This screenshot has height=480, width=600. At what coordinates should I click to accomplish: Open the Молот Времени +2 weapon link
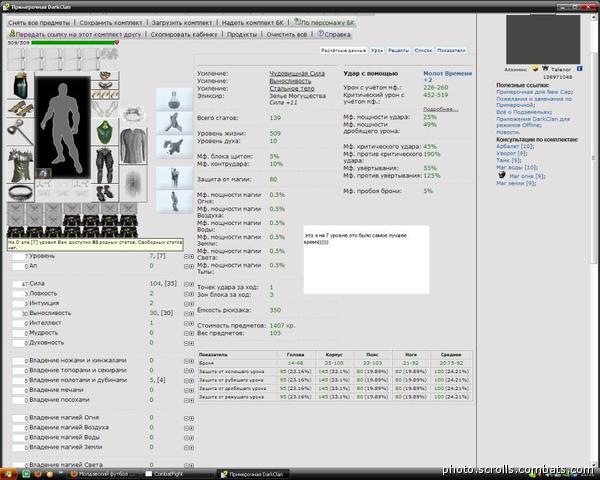pos(447,77)
